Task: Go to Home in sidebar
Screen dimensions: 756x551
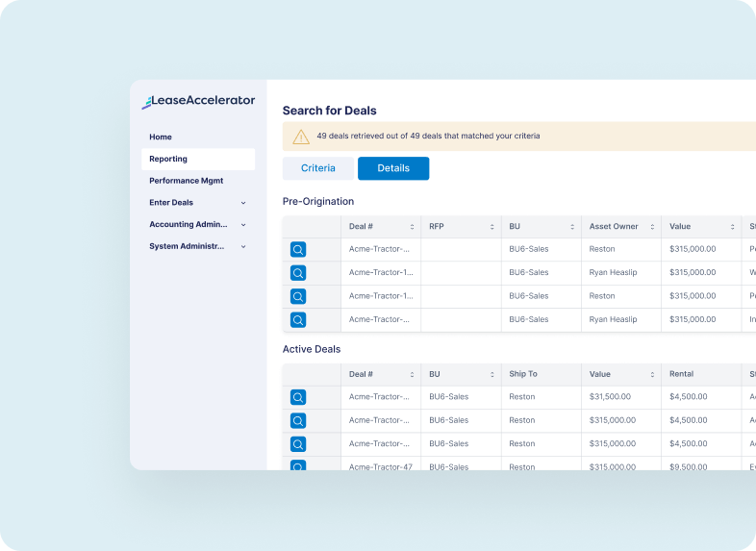Action: [x=161, y=138]
